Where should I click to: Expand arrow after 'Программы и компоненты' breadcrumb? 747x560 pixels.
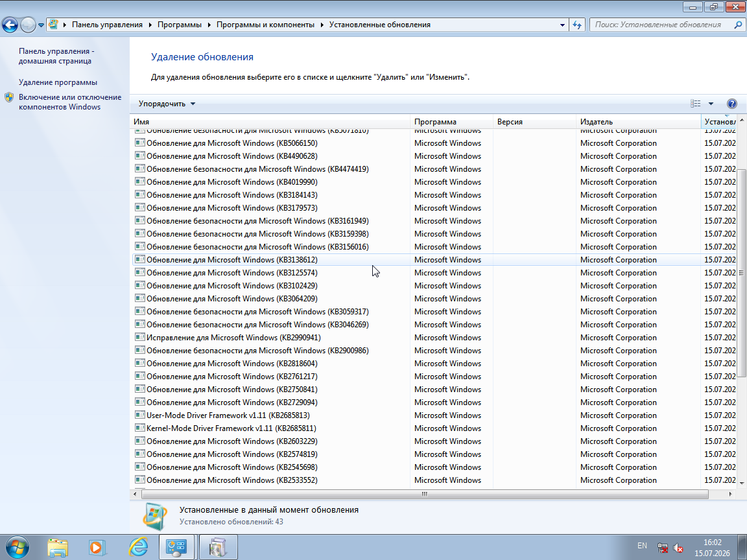click(322, 25)
